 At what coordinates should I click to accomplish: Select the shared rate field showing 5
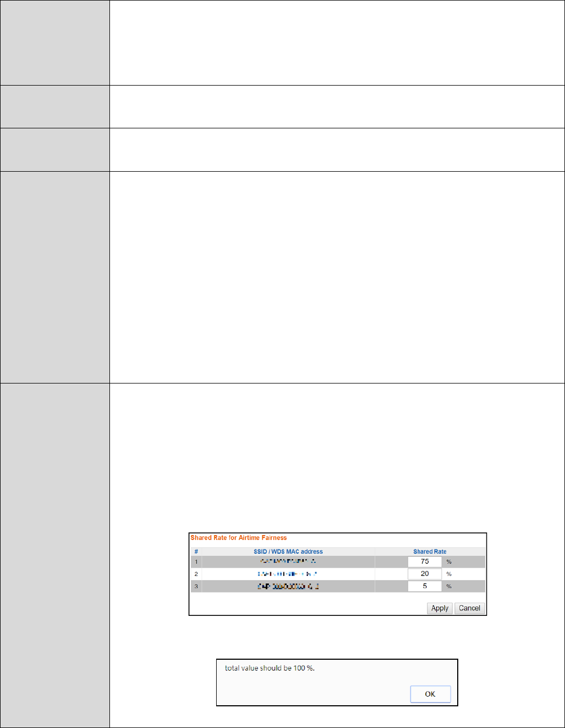[425, 586]
